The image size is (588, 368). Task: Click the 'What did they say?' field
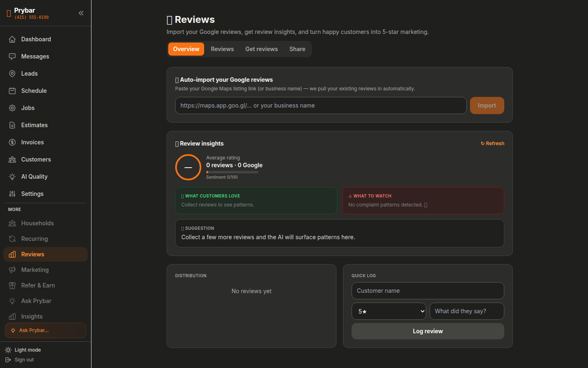[467, 311]
